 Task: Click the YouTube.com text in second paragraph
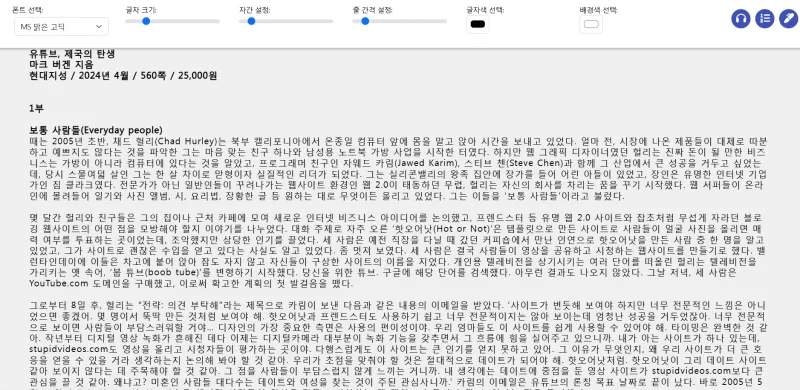pos(58,283)
